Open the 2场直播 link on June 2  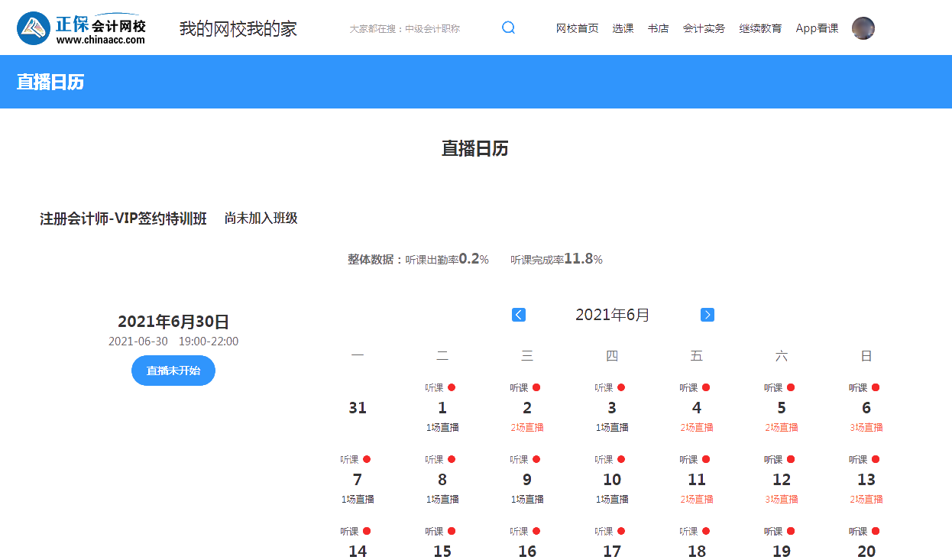(x=527, y=427)
